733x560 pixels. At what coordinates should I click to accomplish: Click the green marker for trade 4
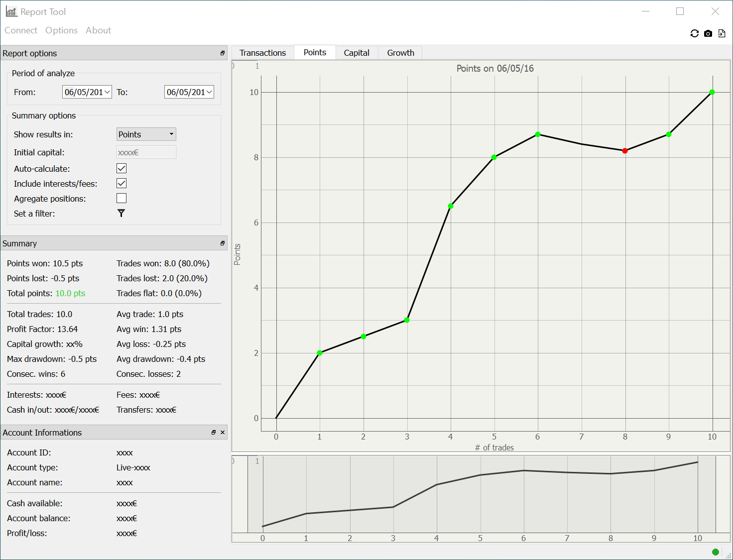[x=451, y=206]
